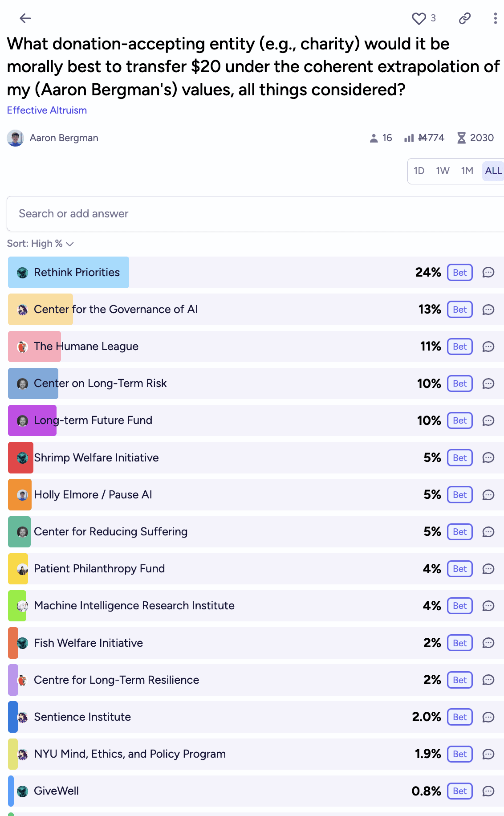Switch chart range to 1D

tap(419, 171)
